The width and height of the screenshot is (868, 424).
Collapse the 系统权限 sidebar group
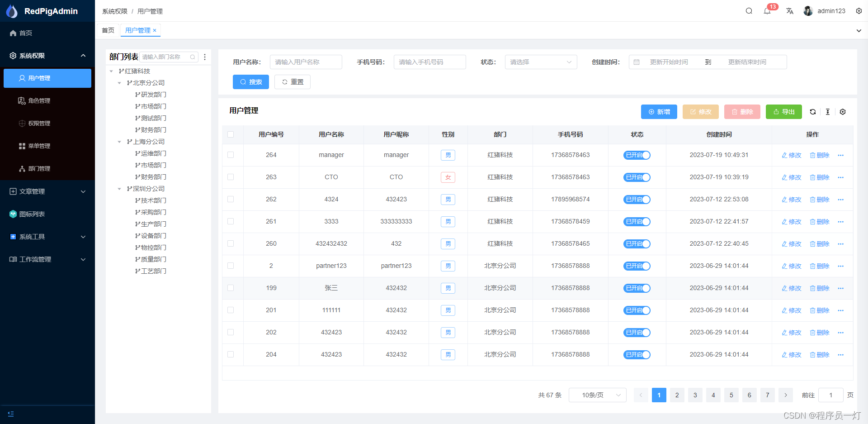pyautogui.click(x=47, y=56)
